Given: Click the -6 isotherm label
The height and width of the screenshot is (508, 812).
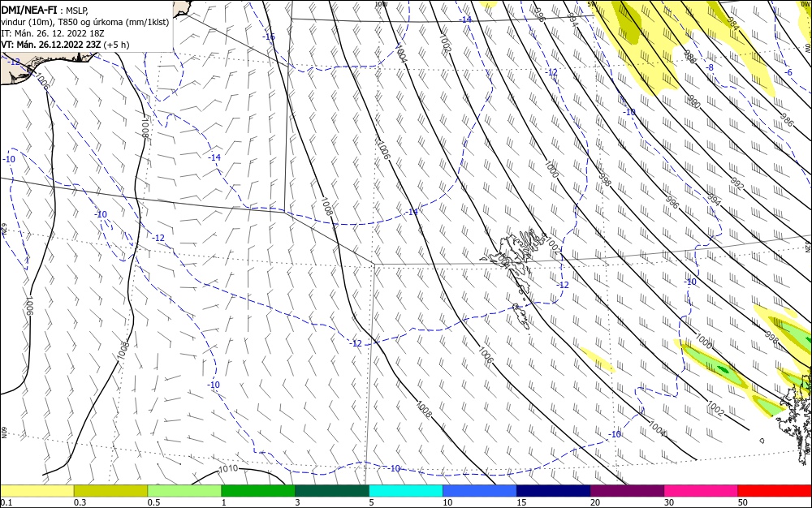Looking at the screenshot, I should tap(788, 72).
